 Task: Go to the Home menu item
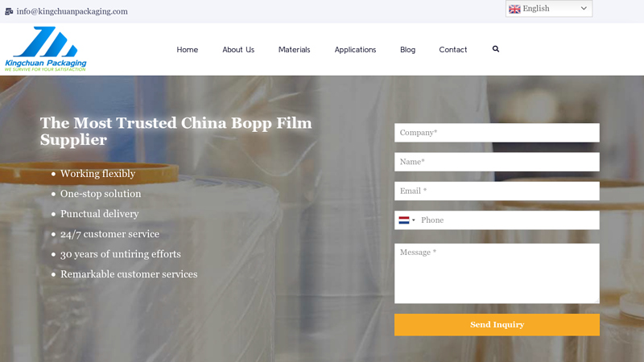pos(188,50)
